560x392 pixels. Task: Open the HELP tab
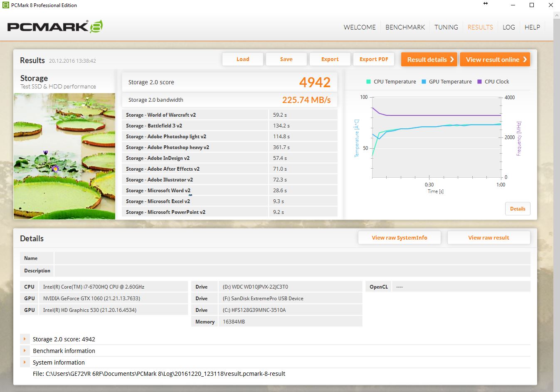[x=532, y=27]
